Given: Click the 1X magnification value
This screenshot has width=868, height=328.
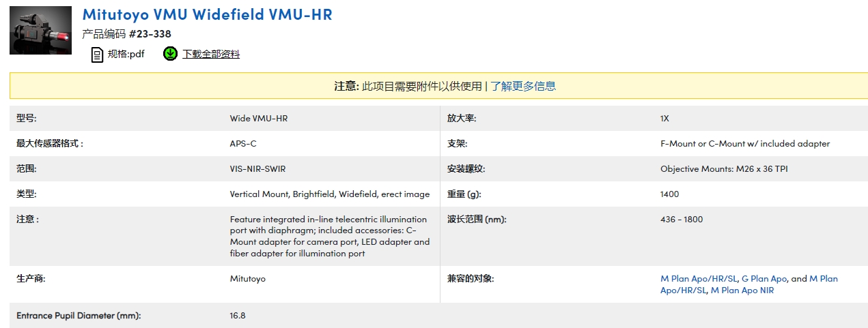Looking at the screenshot, I should (x=664, y=119).
